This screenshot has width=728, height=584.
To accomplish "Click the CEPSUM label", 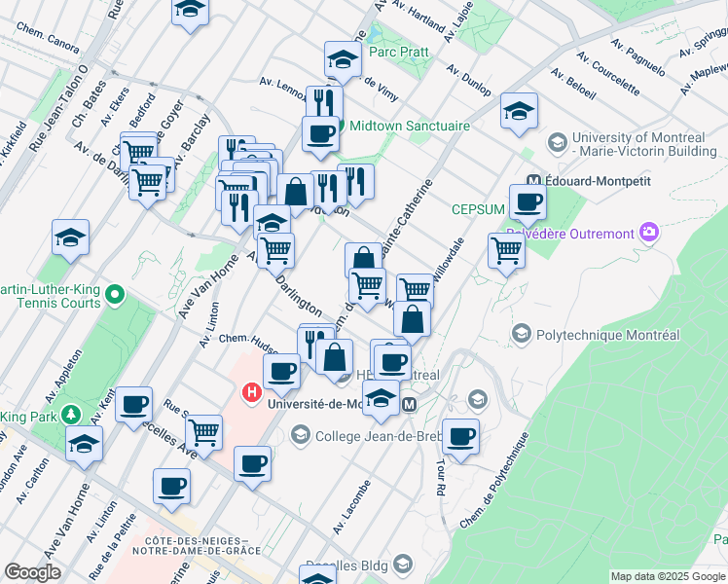I will (x=478, y=210).
